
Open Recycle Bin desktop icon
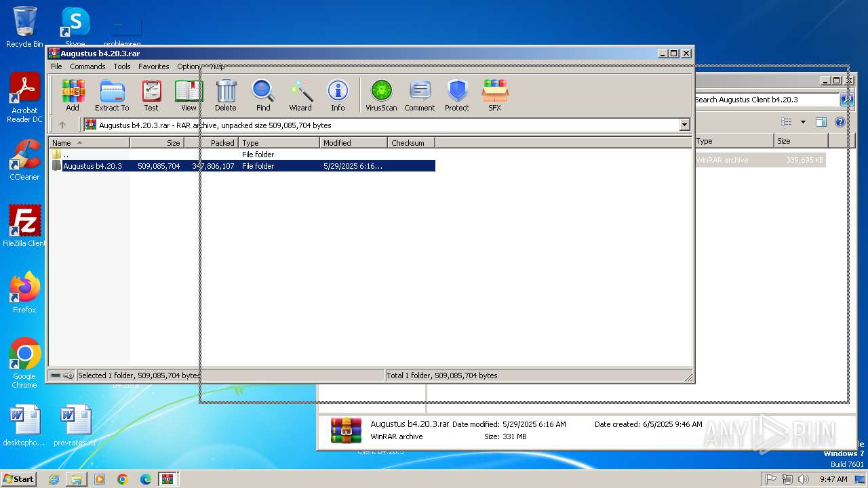coord(24,27)
